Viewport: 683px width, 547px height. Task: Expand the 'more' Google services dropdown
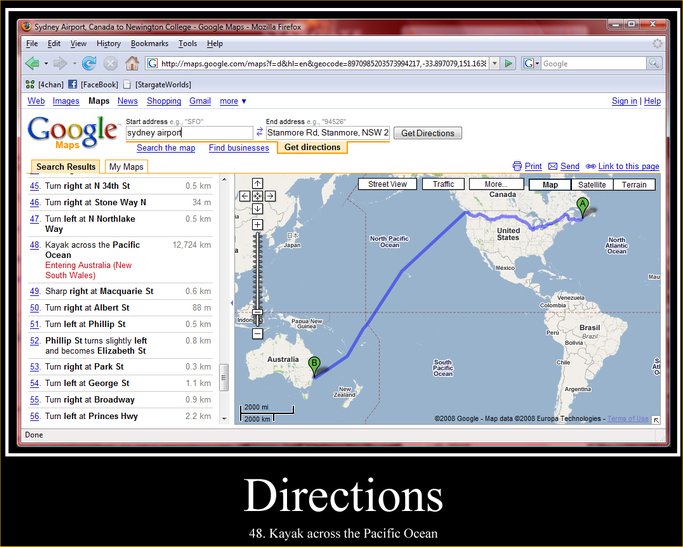(x=233, y=101)
